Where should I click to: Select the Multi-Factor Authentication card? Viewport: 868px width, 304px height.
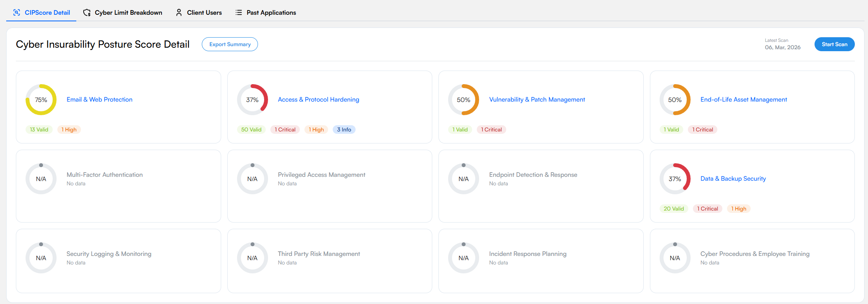click(118, 186)
